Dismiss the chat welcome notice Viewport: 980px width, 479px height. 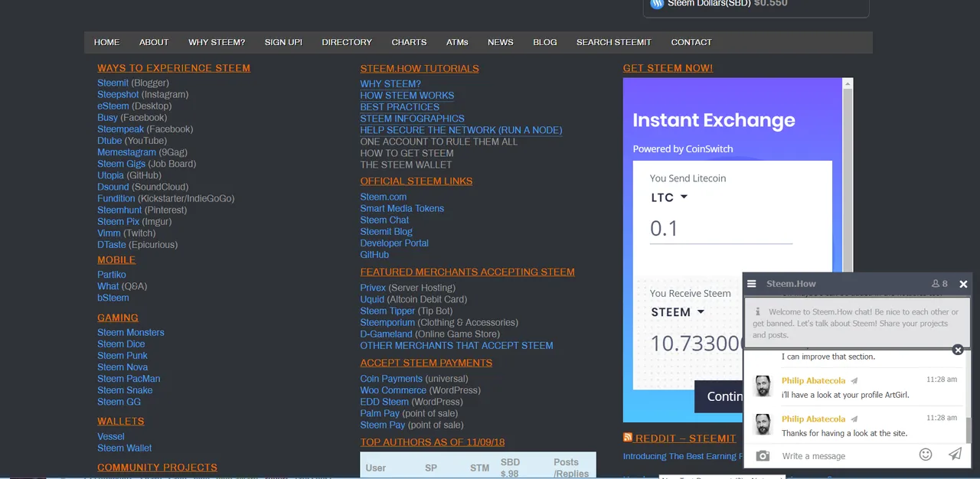click(958, 350)
